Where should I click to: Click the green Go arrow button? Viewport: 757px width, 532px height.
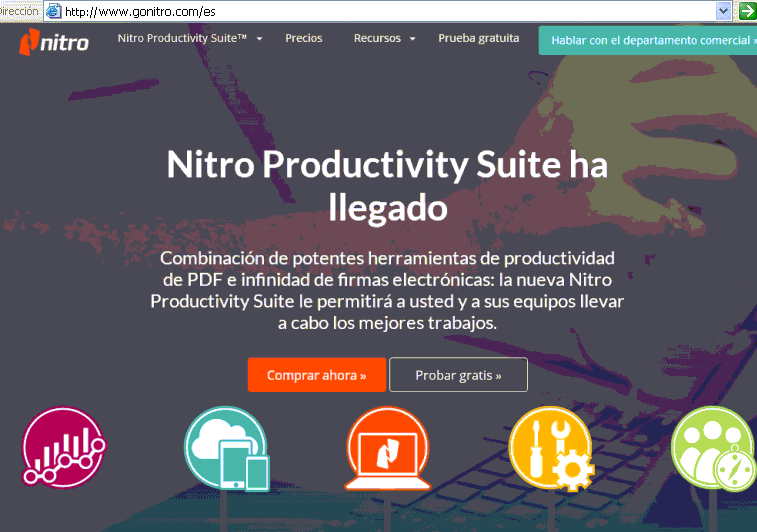[747, 11]
